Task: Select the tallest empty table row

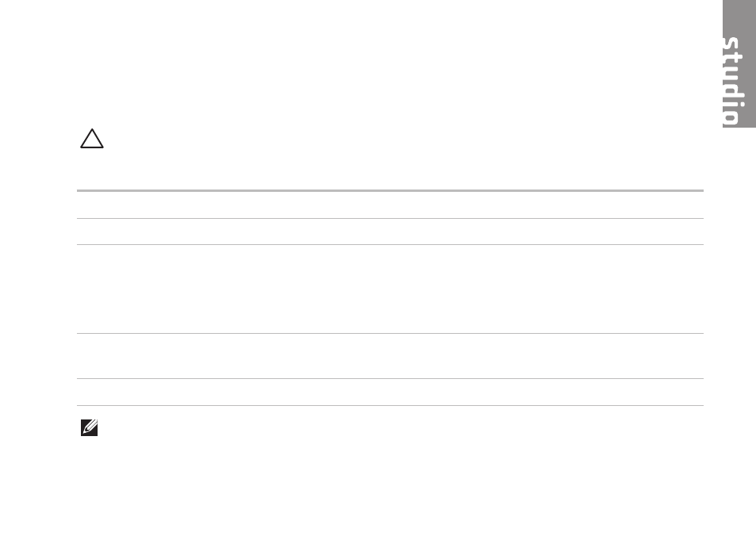Action: 390,289
